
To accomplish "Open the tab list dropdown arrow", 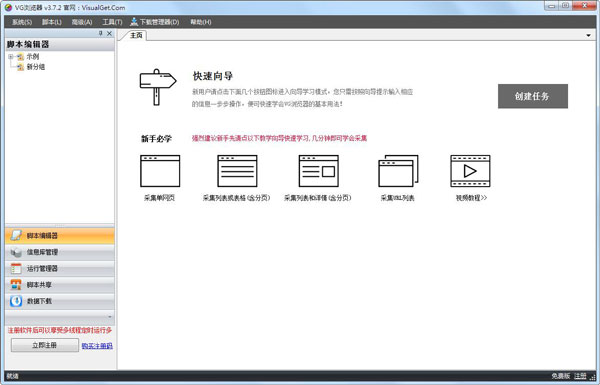I will tap(588, 36).
